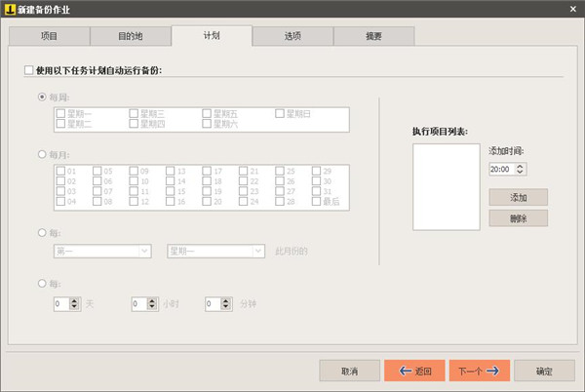Check the 星期日 checkbox
585x392 pixels.
coord(281,114)
